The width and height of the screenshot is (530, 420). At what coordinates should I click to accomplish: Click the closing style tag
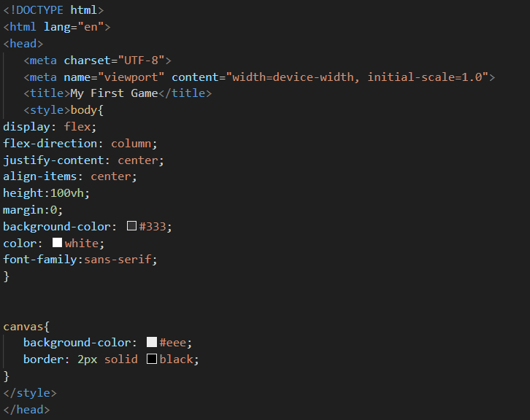(x=30, y=393)
